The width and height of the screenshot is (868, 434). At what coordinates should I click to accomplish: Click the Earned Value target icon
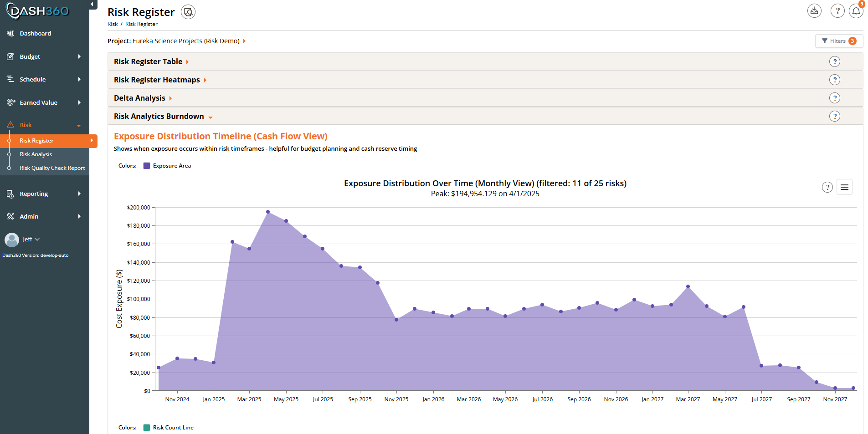11,102
